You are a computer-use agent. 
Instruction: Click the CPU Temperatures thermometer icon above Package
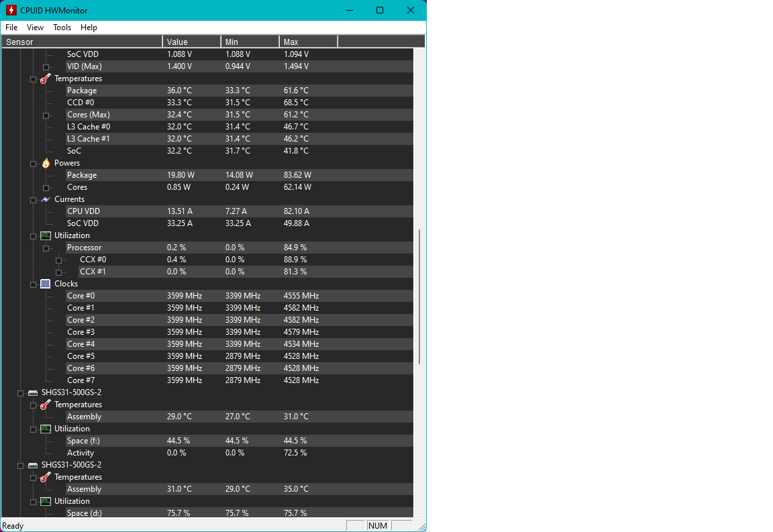point(46,79)
